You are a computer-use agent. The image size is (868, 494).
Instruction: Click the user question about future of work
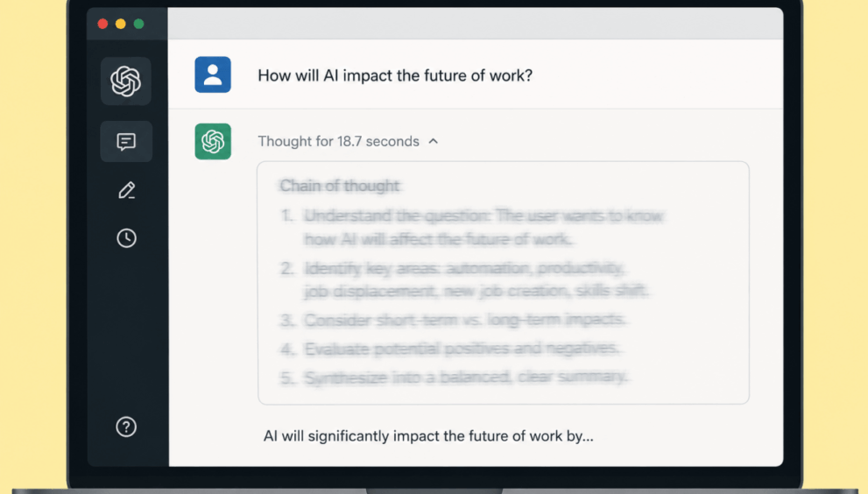tap(395, 75)
